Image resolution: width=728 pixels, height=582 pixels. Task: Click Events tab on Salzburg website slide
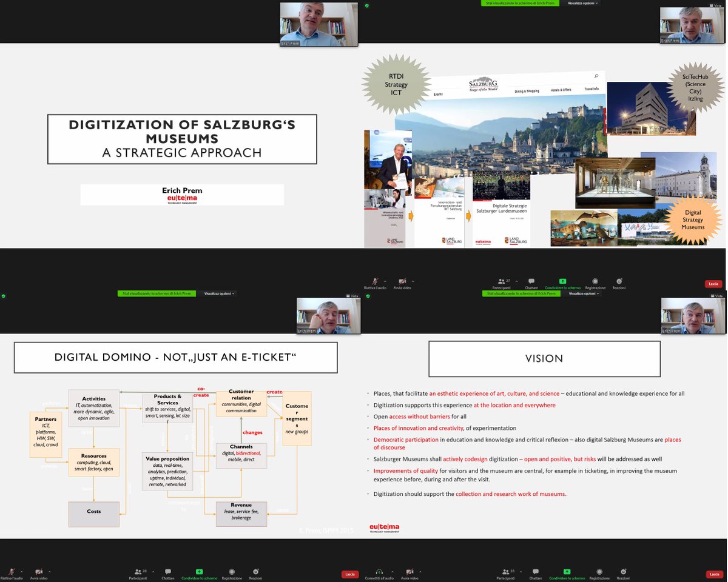(438, 95)
